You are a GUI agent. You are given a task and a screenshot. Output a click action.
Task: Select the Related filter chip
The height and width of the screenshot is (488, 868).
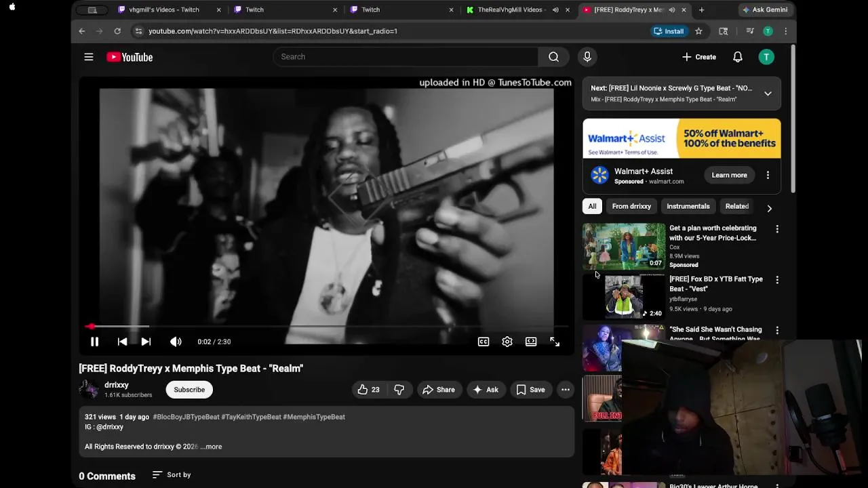(x=737, y=207)
